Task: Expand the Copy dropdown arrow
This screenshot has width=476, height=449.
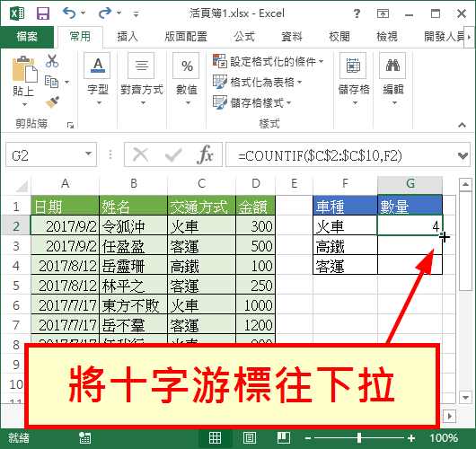Action: [66, 82]
